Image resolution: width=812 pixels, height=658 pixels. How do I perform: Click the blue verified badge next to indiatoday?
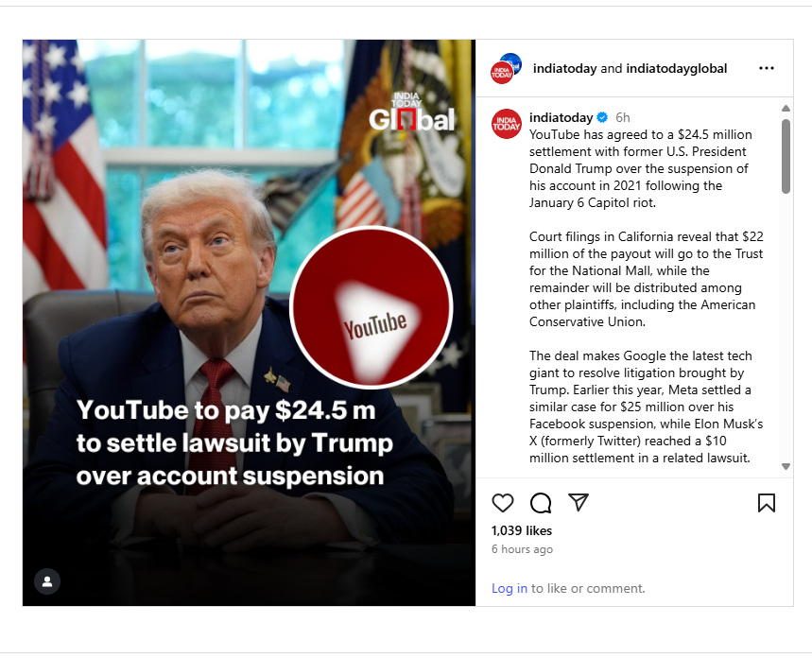pos(602,117)
